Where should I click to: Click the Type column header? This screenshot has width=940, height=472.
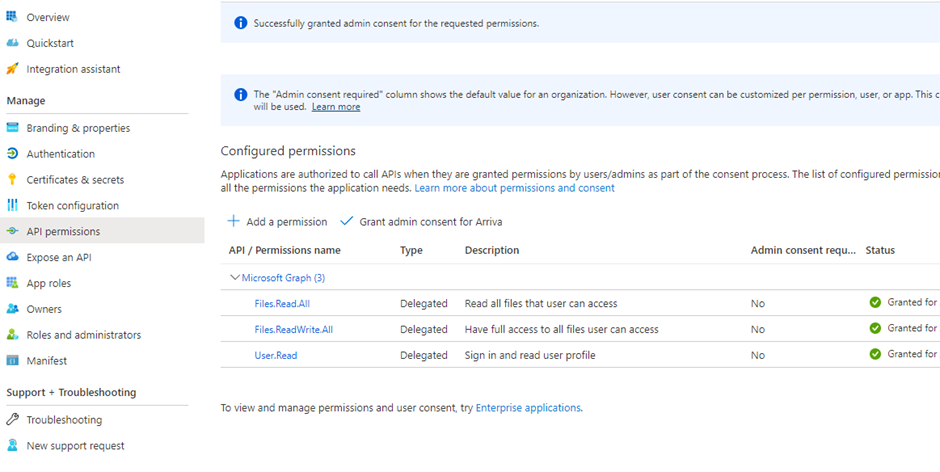[411, 250]
